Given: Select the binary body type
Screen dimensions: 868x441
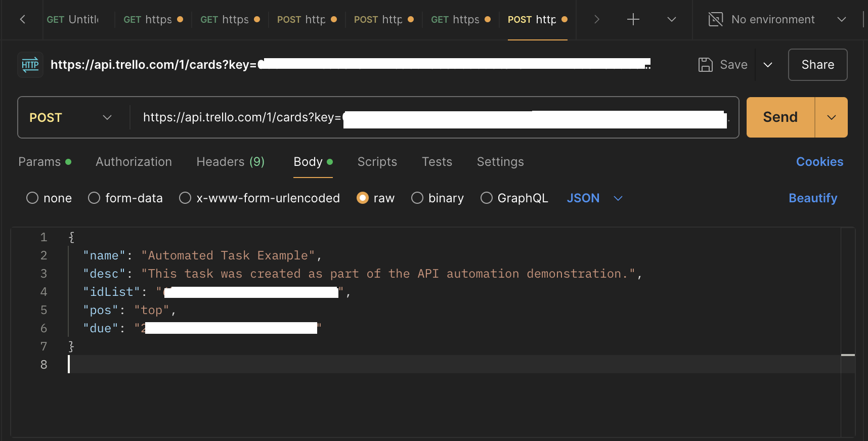Looking at the screenshot, I should click(438, 198).
